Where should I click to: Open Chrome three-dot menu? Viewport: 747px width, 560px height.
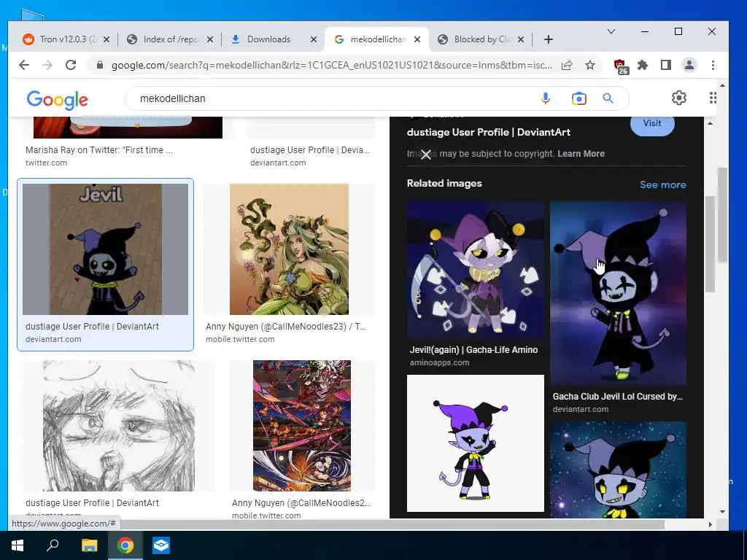pyautogui.click(x=713, y=65)
